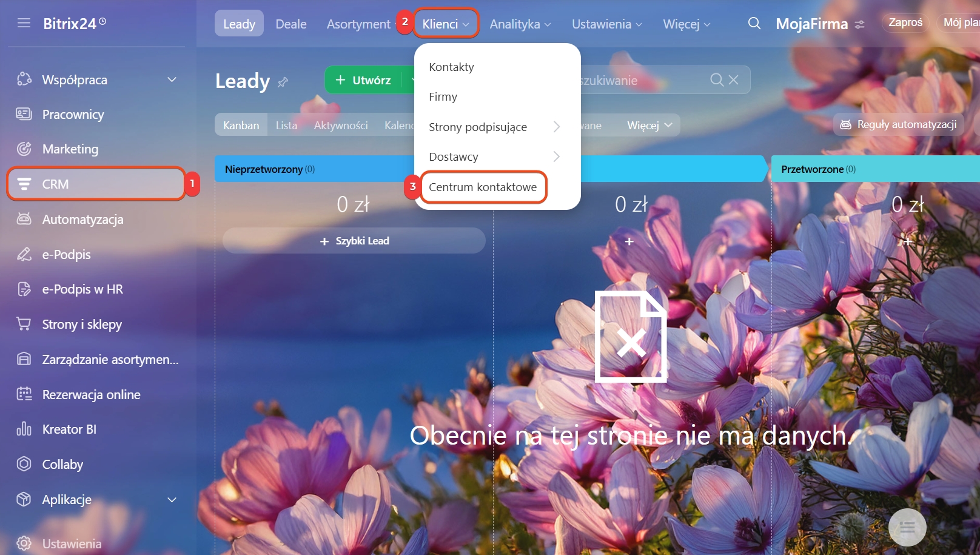The height and width of the screenshot is (555, 980).
Task: Click the Zaproś button
Action: (905, 22)
